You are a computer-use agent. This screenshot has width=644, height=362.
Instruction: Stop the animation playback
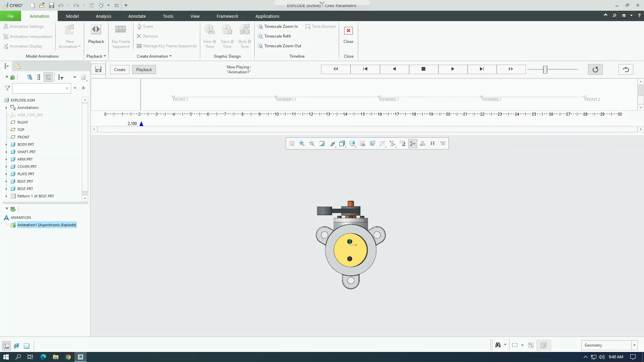(x=423, y=69)
